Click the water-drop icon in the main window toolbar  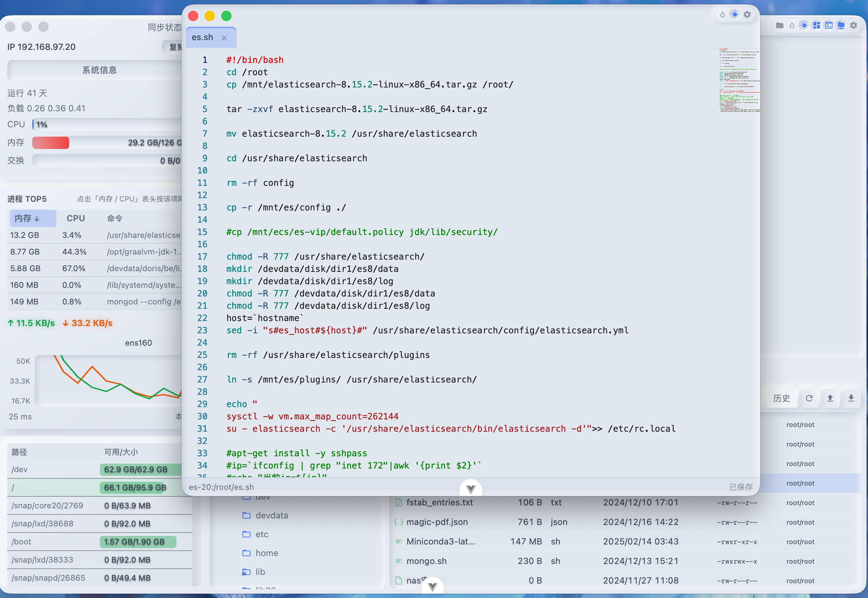coord(792,25)
